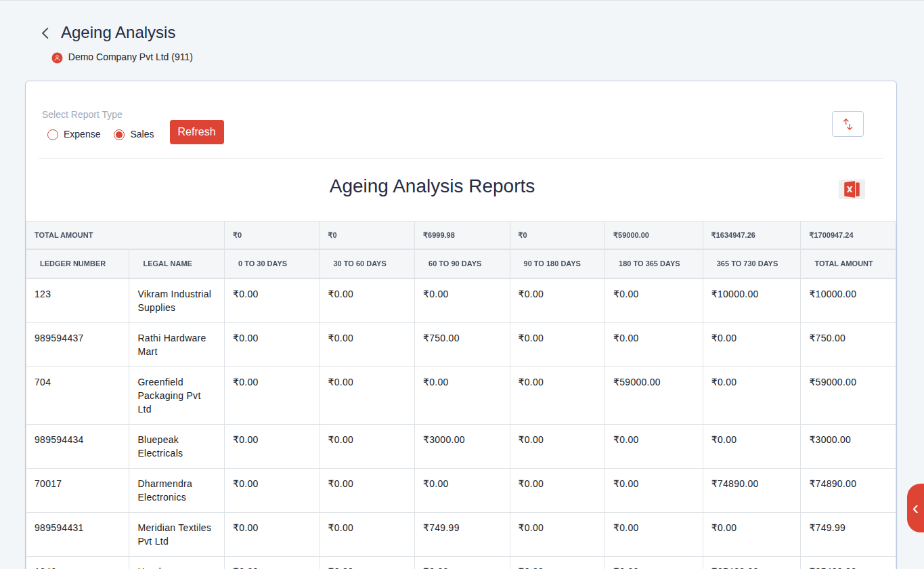Click the Demo Company Pvt Ltd (911) label
924x569 pixels.
[131, 58]
